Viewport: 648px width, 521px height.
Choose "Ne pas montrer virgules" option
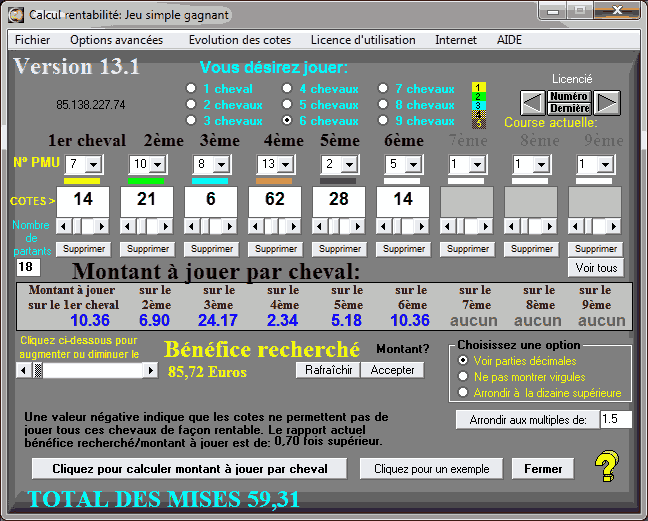coord(462,376)
